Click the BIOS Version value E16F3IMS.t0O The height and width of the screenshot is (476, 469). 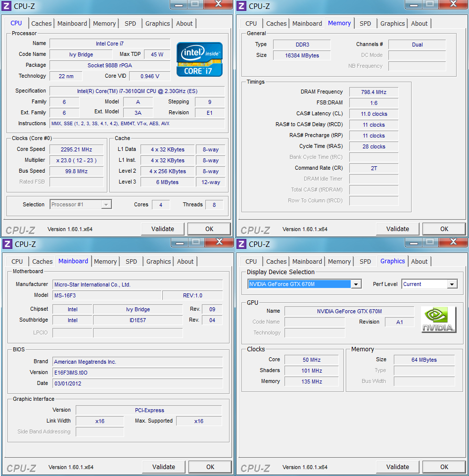point(138,373)
